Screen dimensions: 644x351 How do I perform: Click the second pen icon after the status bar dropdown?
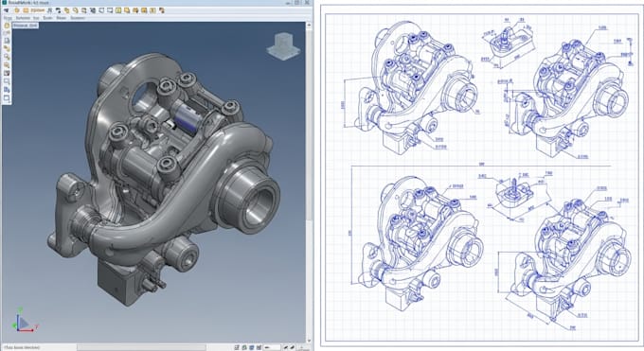click(292, 347)
